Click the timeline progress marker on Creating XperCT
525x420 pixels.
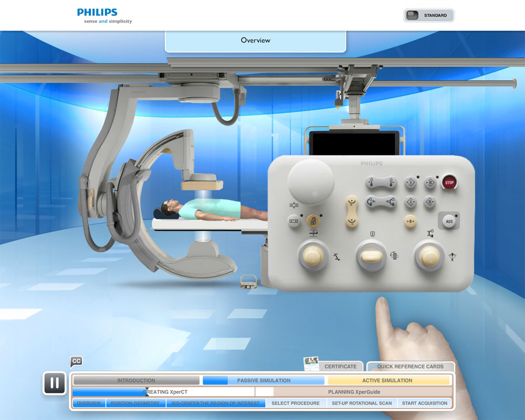point(146,392)
